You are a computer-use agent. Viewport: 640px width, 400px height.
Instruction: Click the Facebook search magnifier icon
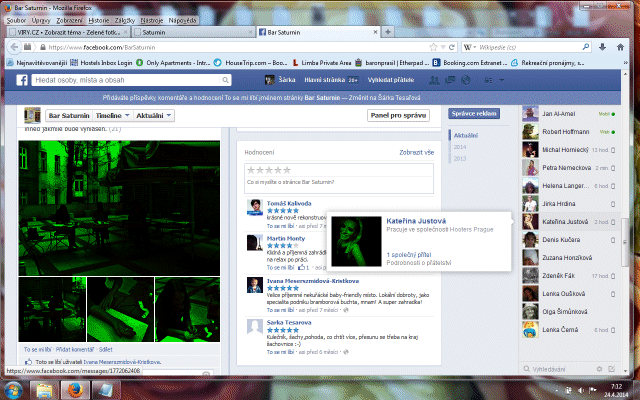pos(225,80)
